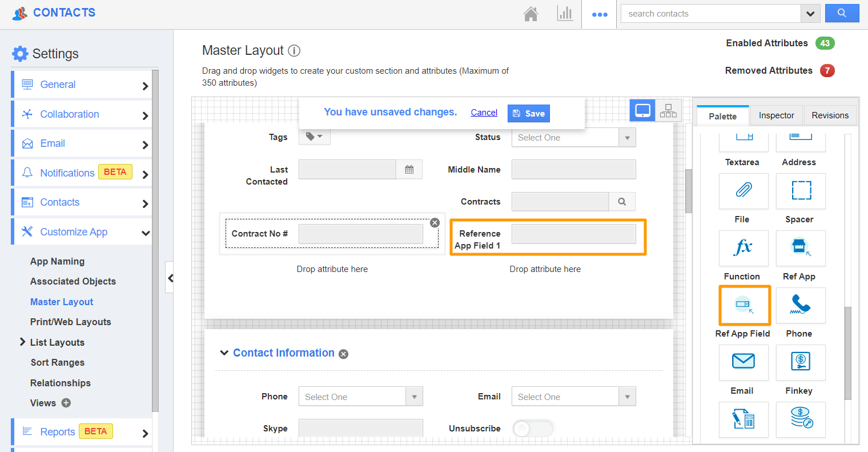Open the Tags selector dropdown
This screenshot has width=868, height=452.
click(x=314, y=137)
